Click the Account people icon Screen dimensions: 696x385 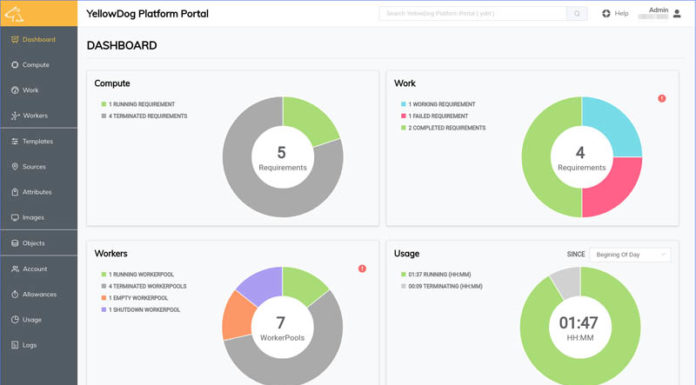(x=15, y=269)
